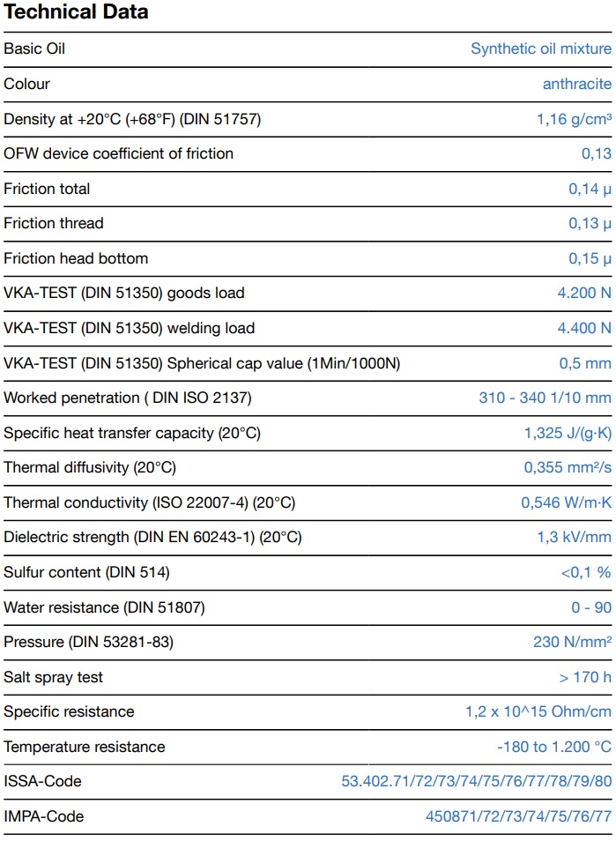
Task: Click the Thermal conductivity value 0,546 W/m·K
Action: pos(566,503)
